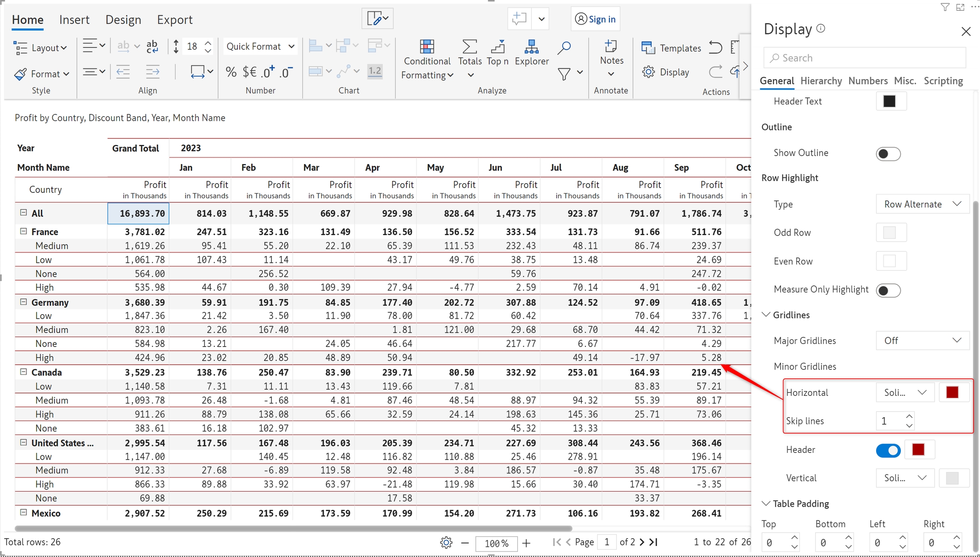The width and height of the screenshot is (980, 557).
Task: Click the Display panel search field
Action: pyautogui.click(x=864, y=58)
